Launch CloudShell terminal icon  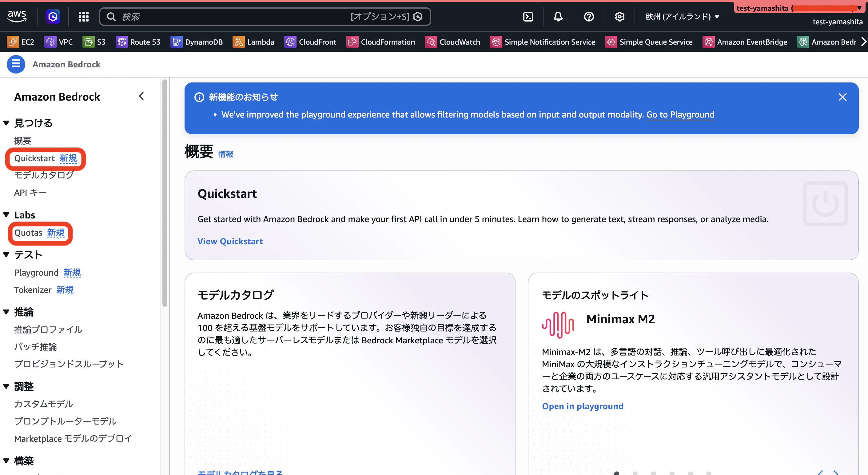point(528,17)
